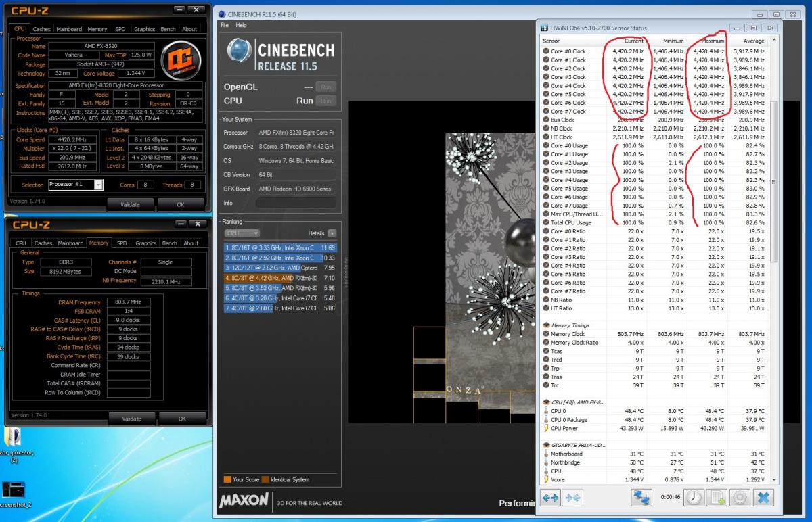Screen dimensions: 812x522
Task: Switch to Mainboard tab in top CPU-Z window
Action: pos(69,29)
